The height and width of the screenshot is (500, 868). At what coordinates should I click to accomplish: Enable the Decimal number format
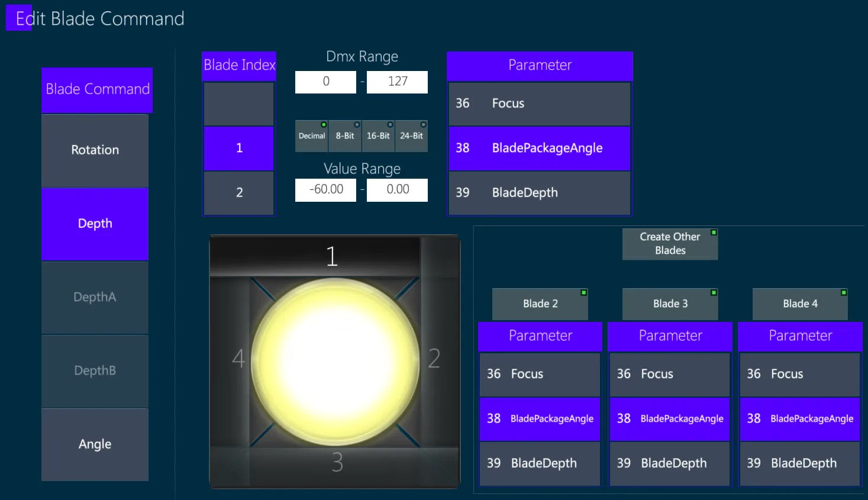click(x=312, y=136)
